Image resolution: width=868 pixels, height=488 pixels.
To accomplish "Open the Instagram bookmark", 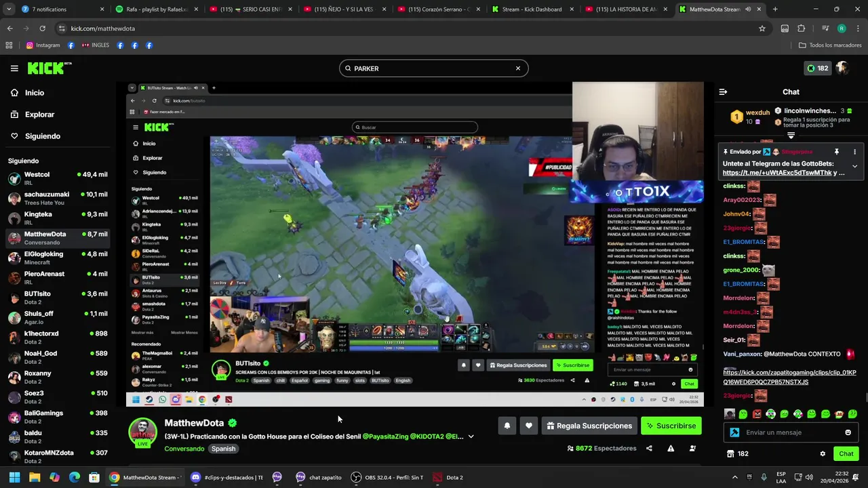I will (43, 45).
